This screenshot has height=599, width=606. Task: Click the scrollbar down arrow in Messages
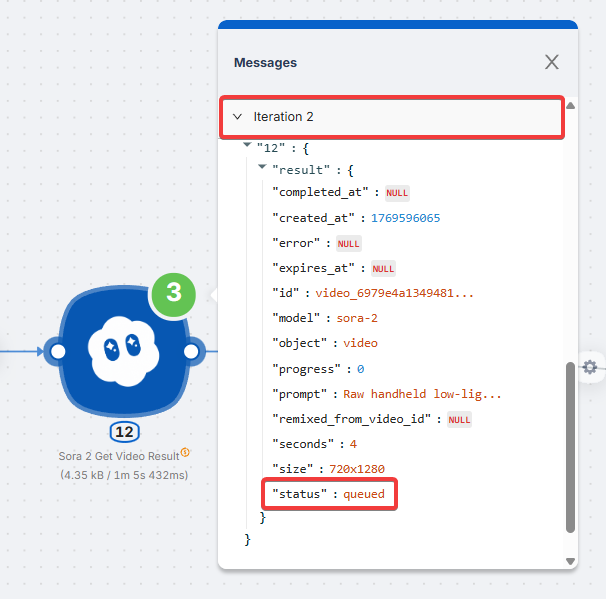tap(570, 561)
